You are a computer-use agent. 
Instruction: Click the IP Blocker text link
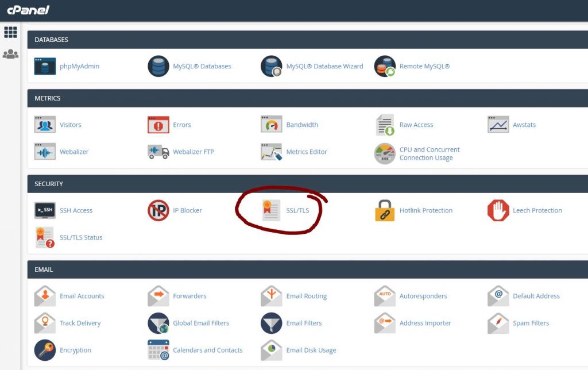pyautogui.click(x=188, y=210)
